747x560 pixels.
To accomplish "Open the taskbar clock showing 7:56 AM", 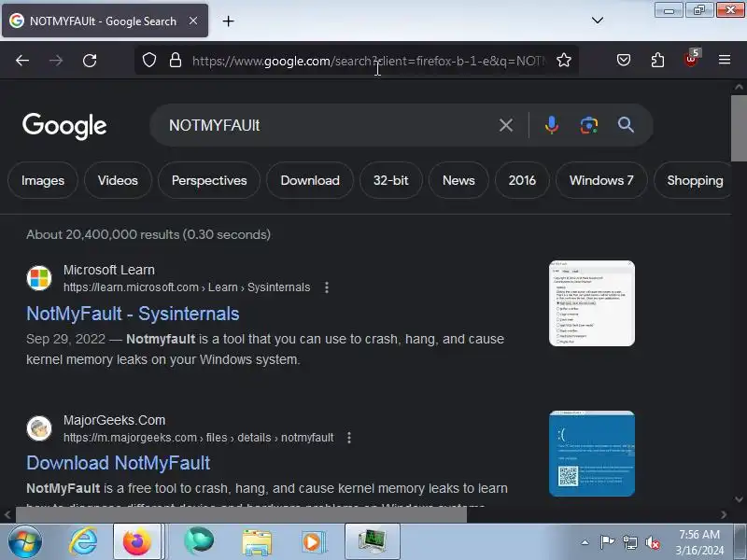I will pyautogui.click(x=699, y=542).
